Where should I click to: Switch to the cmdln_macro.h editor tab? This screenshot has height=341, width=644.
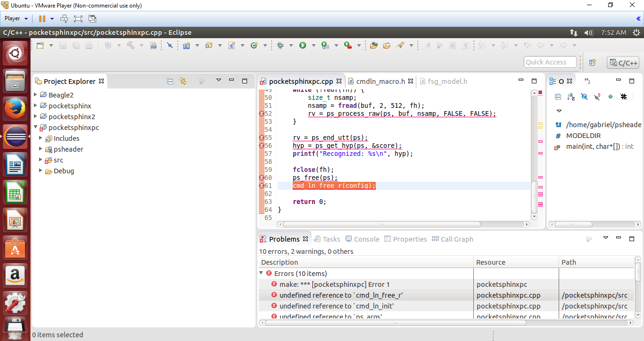click(x=380, y=81)
